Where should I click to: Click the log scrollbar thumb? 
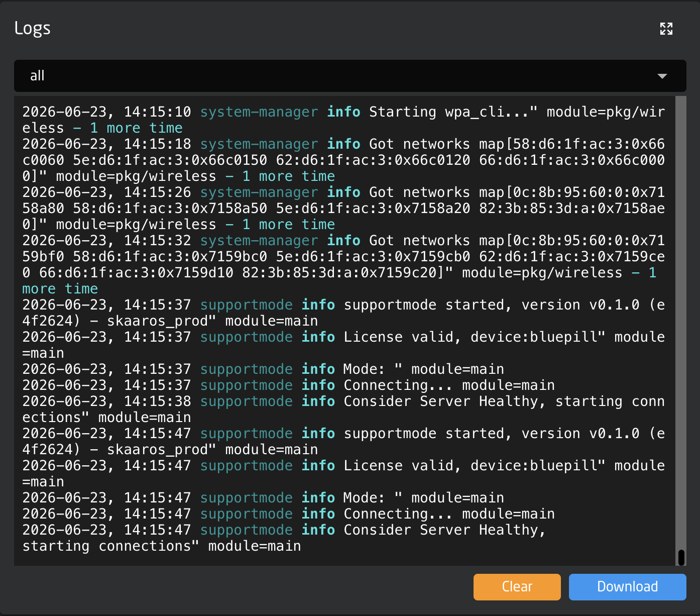(681, 557)
